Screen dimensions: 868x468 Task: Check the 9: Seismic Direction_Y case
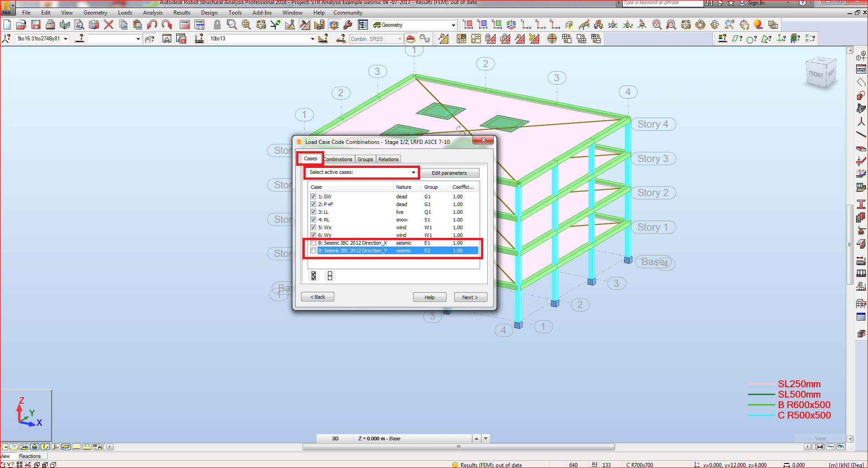pos(313,251)
